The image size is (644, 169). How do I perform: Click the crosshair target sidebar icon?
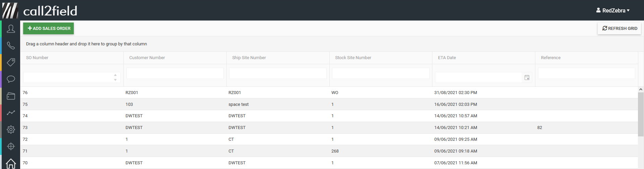[x=11, y=146]
